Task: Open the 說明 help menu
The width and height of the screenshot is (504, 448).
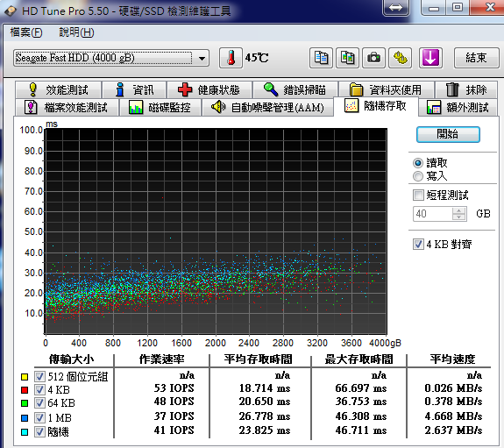Action: click(x=76, y=32)
